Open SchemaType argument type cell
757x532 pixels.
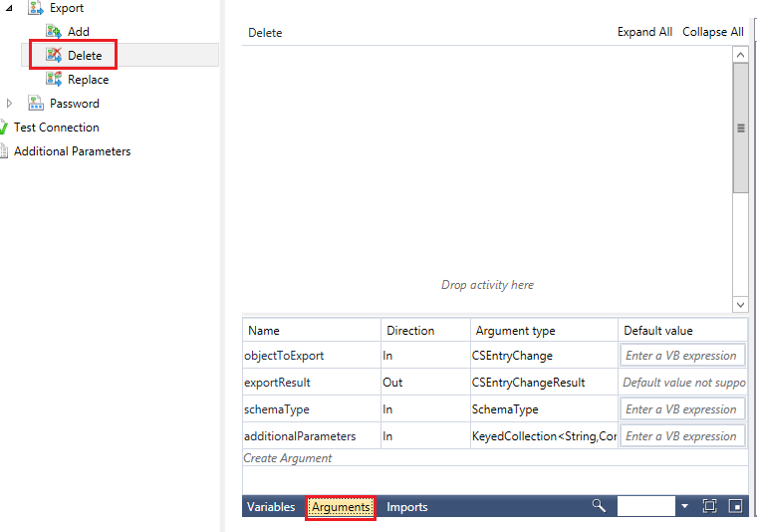pyautogui.click(x=544, y=408)
